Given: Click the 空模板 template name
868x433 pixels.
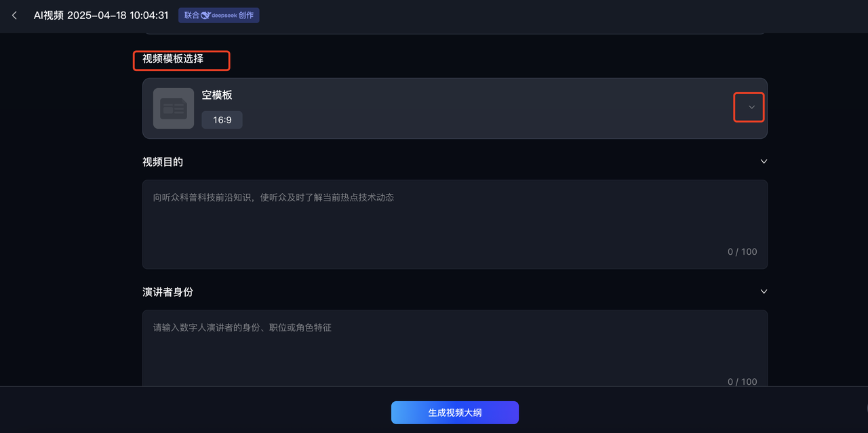Looking at the screenshot, I should (217, 95).
